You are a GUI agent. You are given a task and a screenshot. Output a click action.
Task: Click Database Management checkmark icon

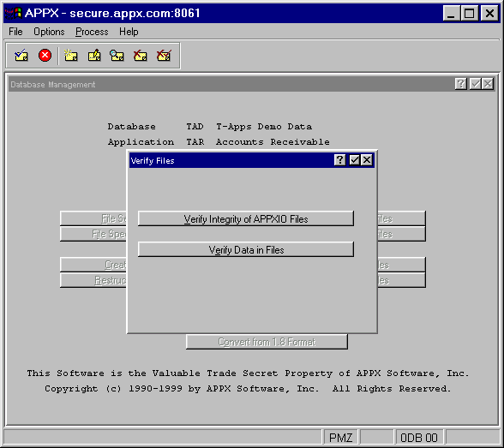point(475,84)
